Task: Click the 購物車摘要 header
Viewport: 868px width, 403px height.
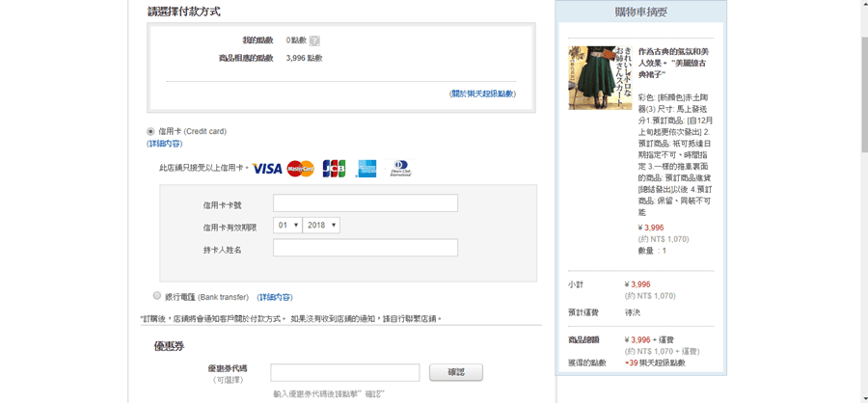Action: tap(641, 13)
